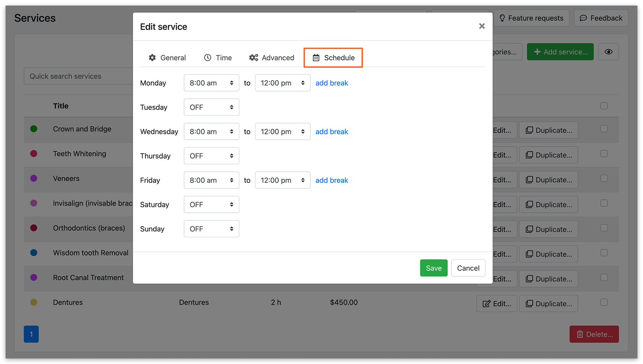Click the Root Canal Treatment service name
This screenshot has width=643, height=364.
[x=88, y=278]
